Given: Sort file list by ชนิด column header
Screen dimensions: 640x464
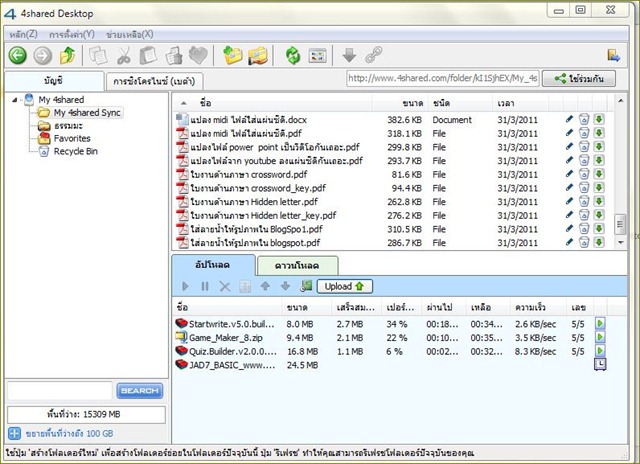Looking at the screenshot, I should (x=460, y=103).
